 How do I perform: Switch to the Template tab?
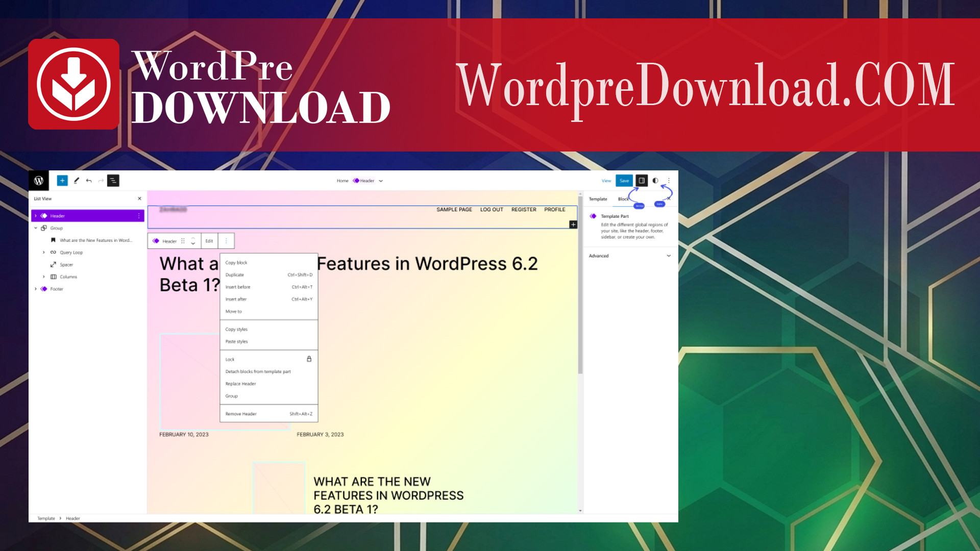coord(598,199)
